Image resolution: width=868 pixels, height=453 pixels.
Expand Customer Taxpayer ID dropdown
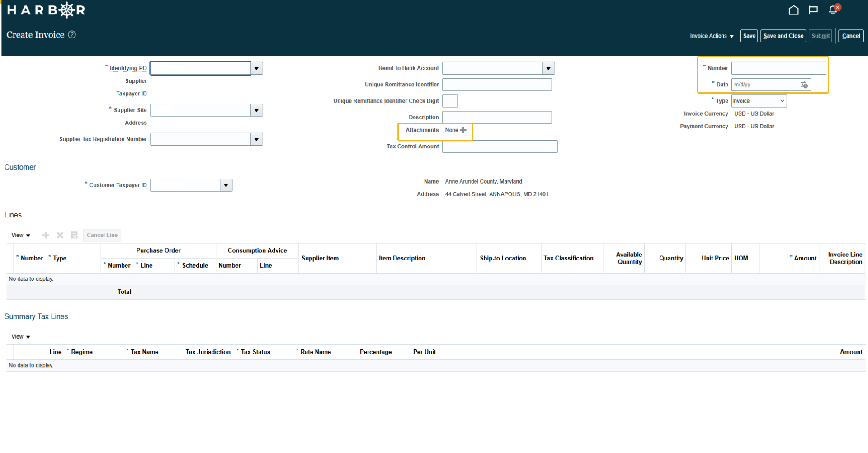point(226,185)
